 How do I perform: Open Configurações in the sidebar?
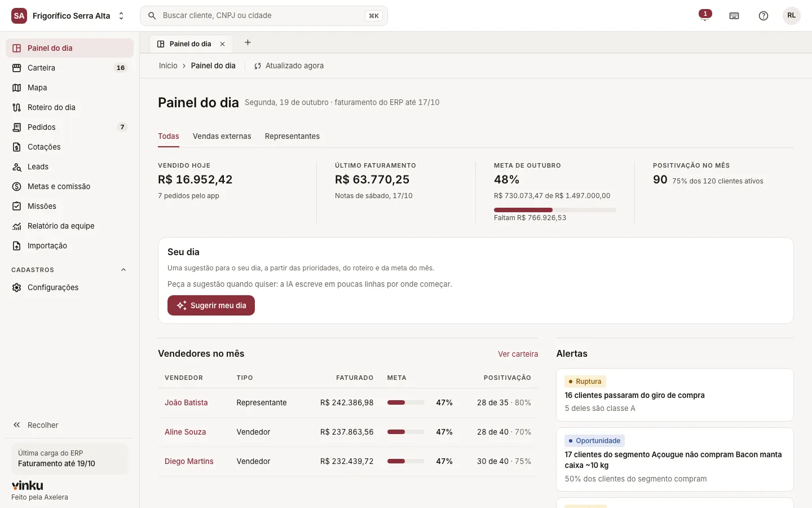[x=69, y=287]
